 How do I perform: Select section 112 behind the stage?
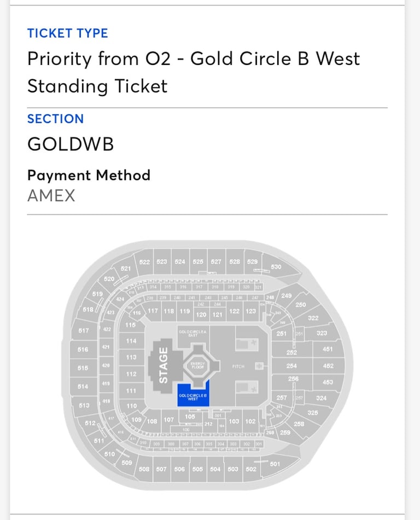coord(131,374)
